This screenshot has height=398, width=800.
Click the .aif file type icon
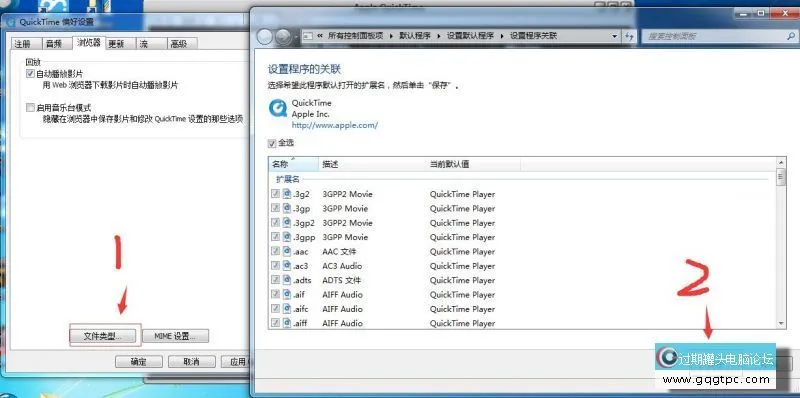pyautogui.click(x=287, y=294)
